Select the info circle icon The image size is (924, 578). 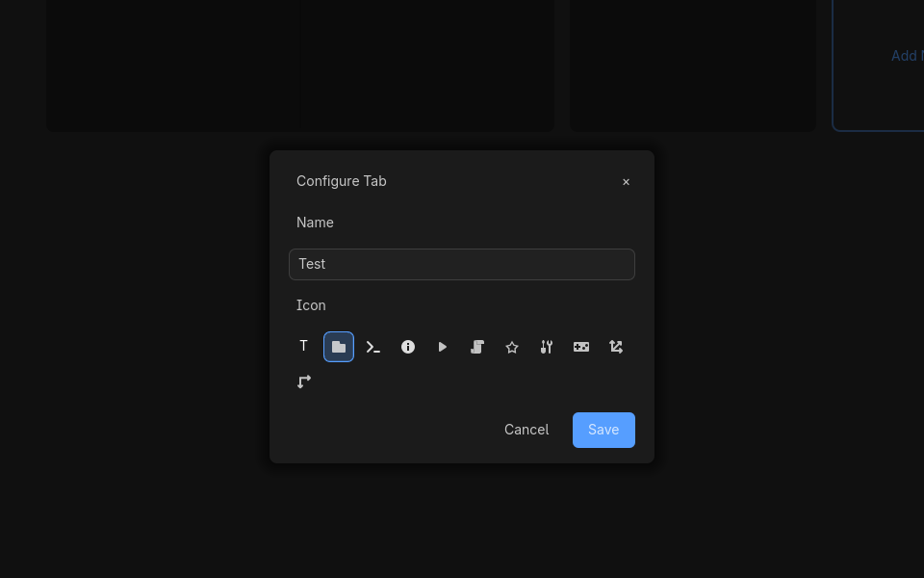(x=408, y=347)
